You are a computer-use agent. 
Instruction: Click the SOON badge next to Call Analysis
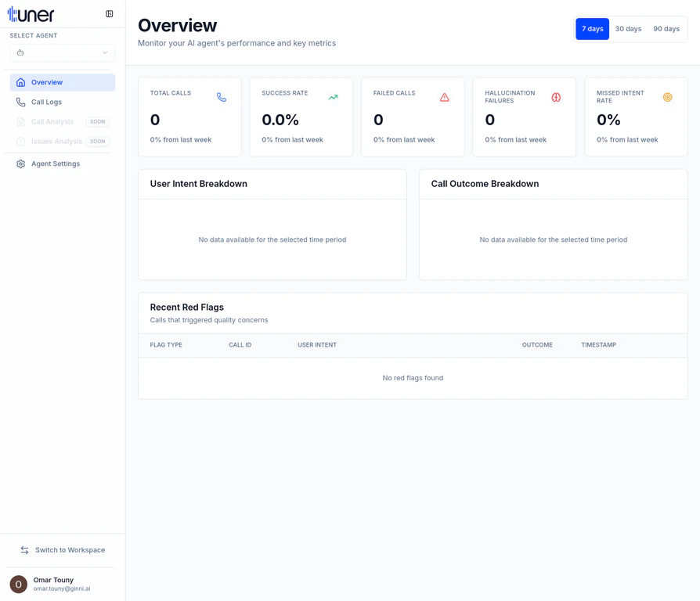click(x=97, y=121)
